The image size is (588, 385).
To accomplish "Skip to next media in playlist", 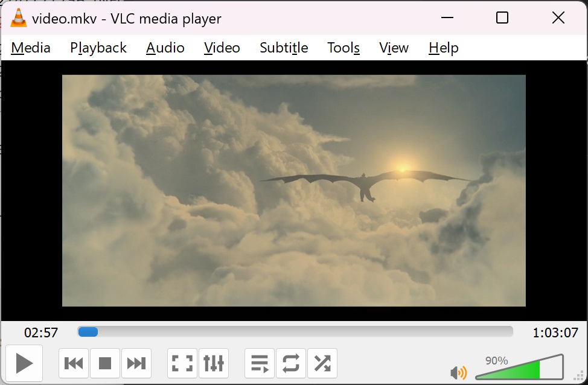I will click(136, 363).
